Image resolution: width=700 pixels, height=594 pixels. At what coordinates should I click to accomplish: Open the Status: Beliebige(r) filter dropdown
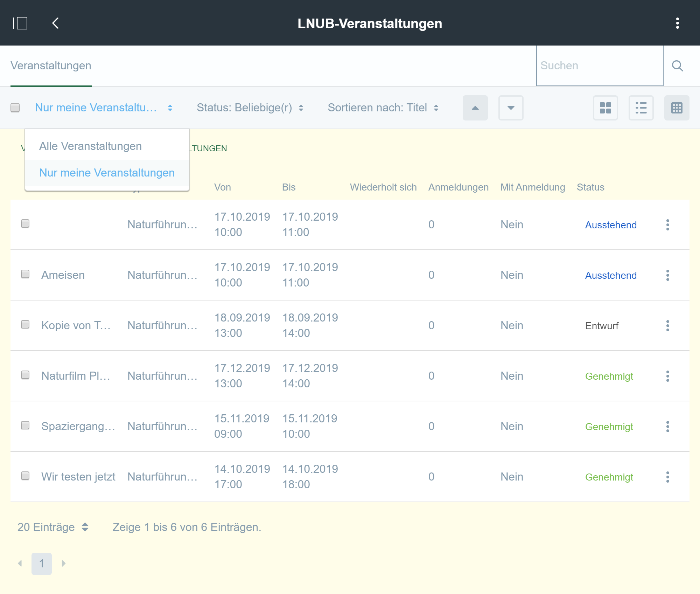[x=250, y=108]
